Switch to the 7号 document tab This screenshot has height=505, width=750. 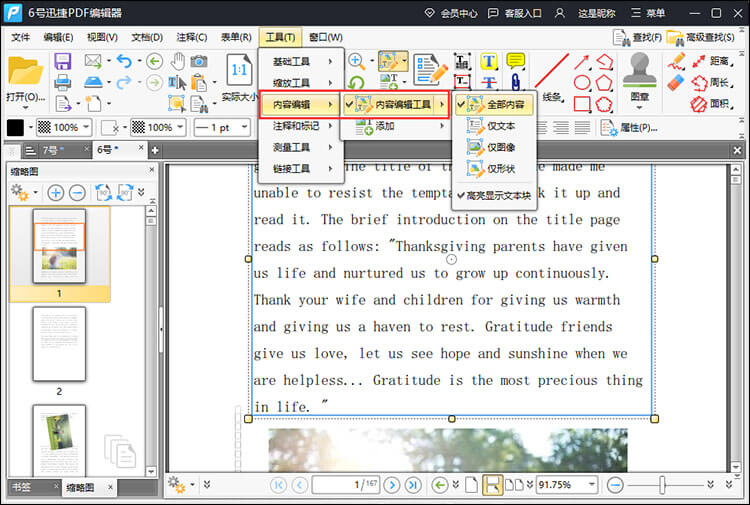[50, 150]
